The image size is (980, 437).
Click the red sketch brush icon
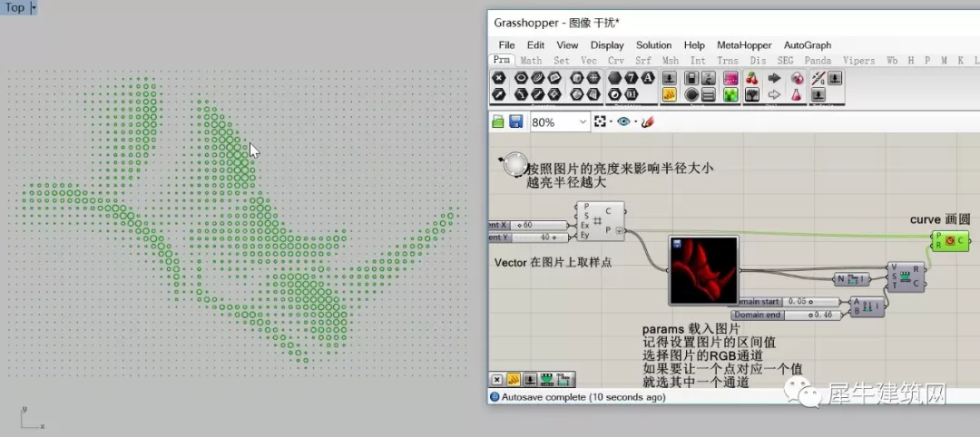(648, 121)
